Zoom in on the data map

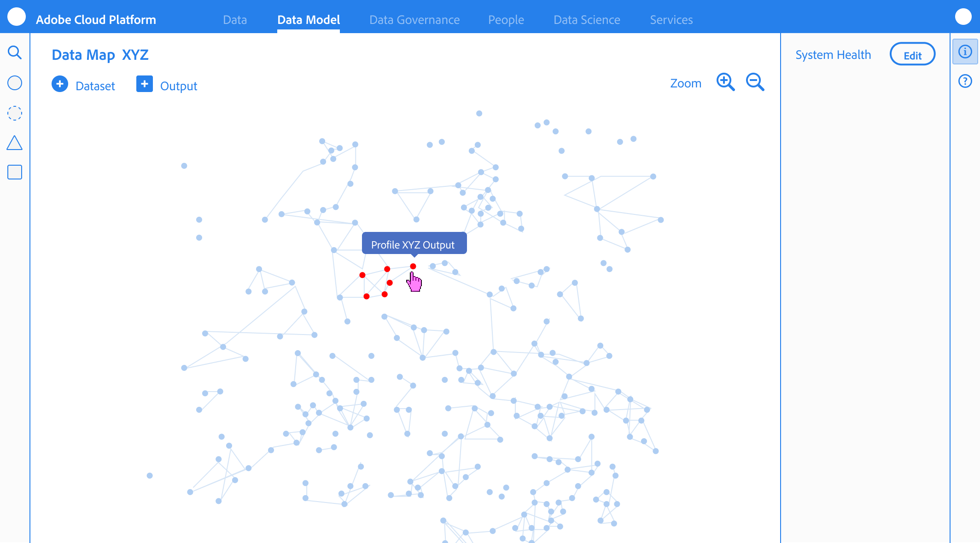click(725, 82)
